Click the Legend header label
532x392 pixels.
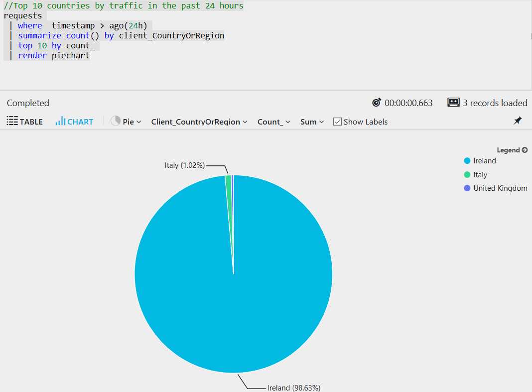pos(509,149)
